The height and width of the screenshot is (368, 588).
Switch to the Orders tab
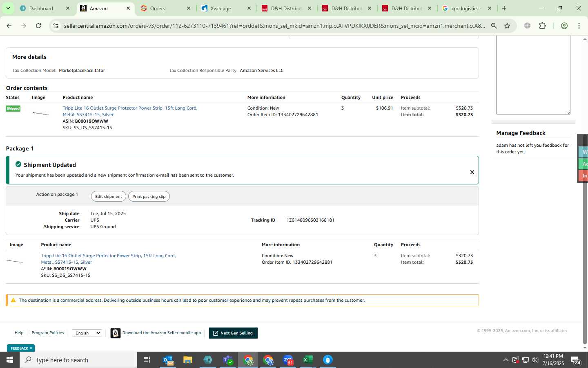(157, 8)
